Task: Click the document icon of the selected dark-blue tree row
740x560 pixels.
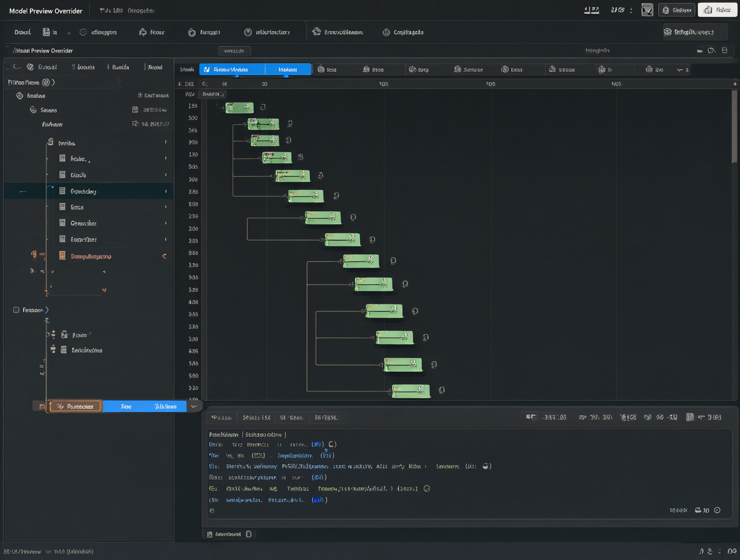Action: [x=62, y=191]
